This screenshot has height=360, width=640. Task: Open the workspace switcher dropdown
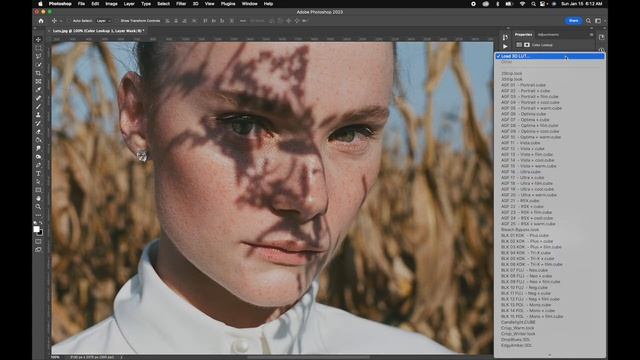click(599, 20)
